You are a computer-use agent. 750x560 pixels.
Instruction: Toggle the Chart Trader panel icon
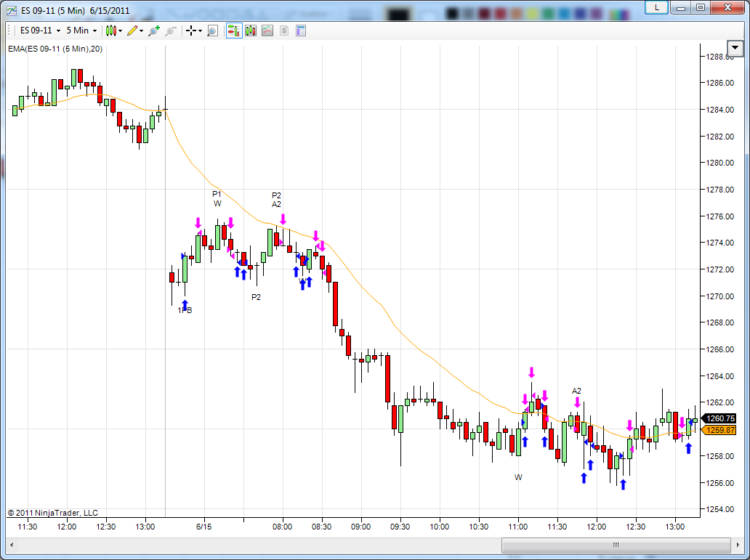click(234, 31)
